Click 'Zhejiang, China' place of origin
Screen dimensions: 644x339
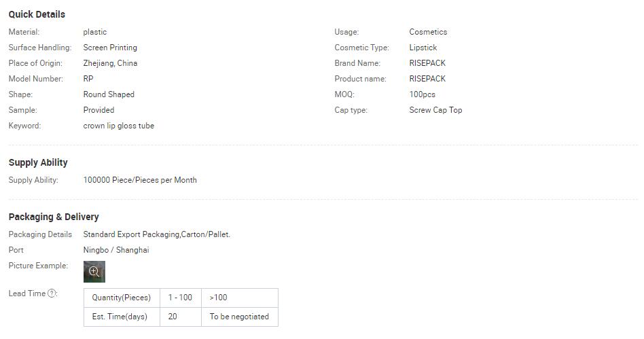coord(110,63)
